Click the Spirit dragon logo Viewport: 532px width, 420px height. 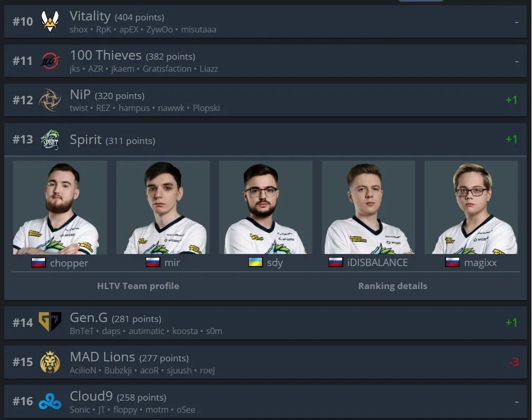50,139
